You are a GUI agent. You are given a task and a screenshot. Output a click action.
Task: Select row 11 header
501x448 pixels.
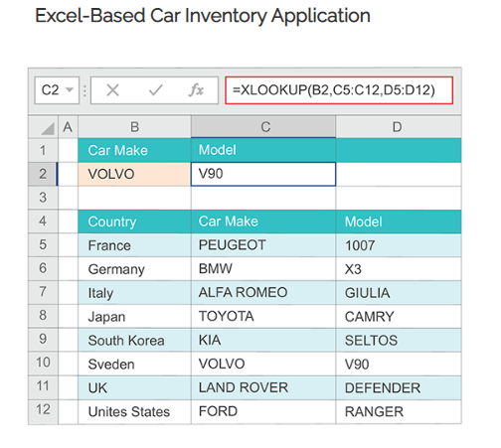pyautogui.click(x=43, y=387)
